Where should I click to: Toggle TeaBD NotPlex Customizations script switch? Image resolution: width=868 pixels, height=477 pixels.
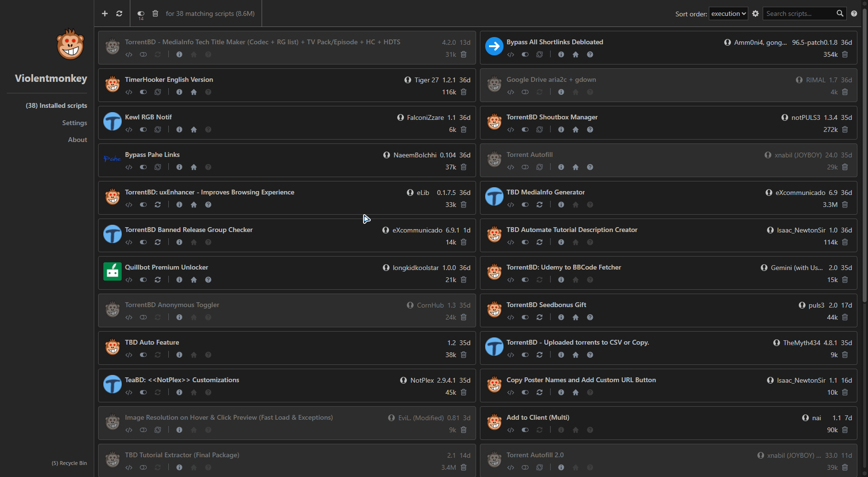tap(143, 392)
